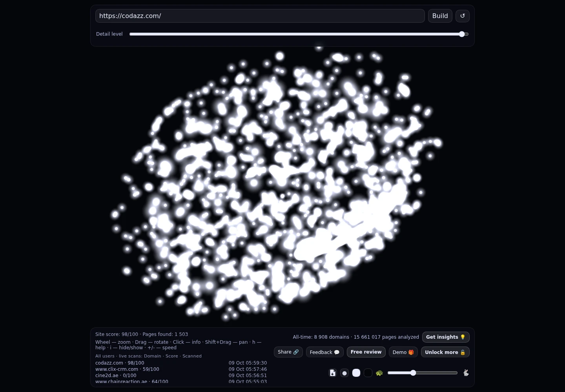565x392 pixels.
Task: Click Unlock more button
Action: pyautogui.click(x=445, y=352)
